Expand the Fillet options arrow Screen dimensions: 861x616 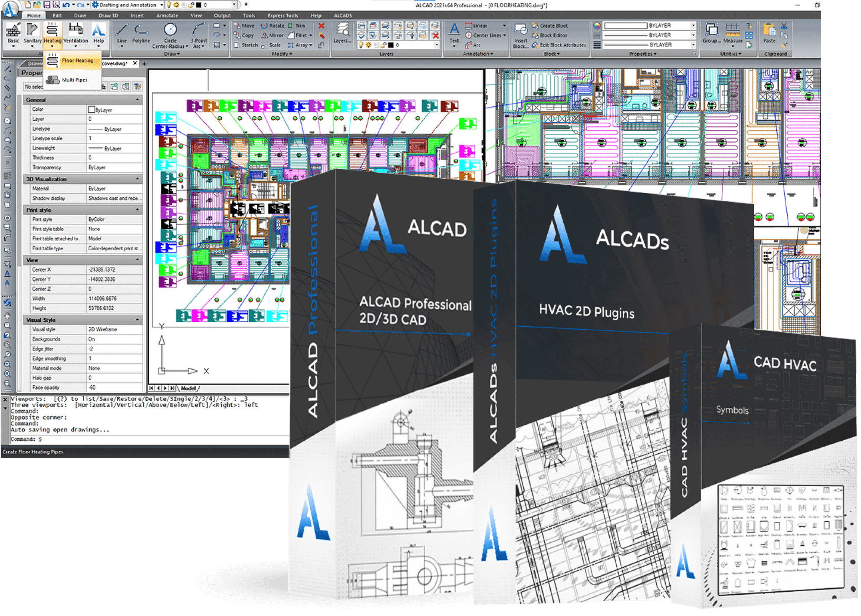pyautogui.click(x=311, y=35)
